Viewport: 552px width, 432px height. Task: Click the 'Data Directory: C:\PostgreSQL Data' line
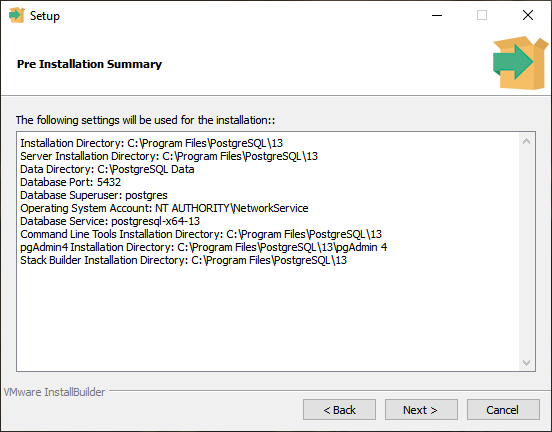coord(107,169)
